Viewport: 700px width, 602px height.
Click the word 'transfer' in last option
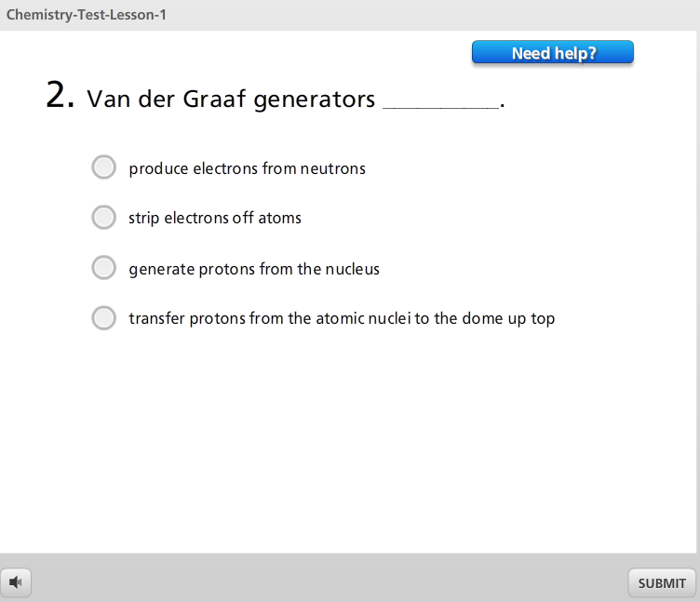156,318
